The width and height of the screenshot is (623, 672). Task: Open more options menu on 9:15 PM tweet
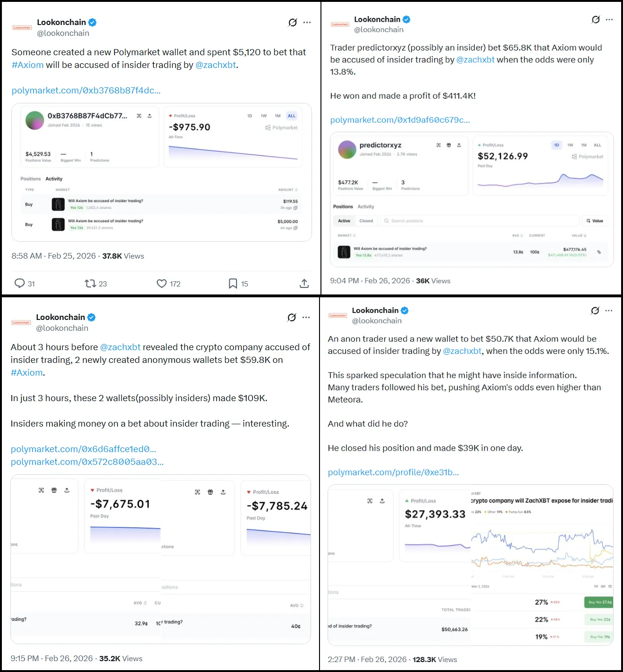(x=306, y=317)
